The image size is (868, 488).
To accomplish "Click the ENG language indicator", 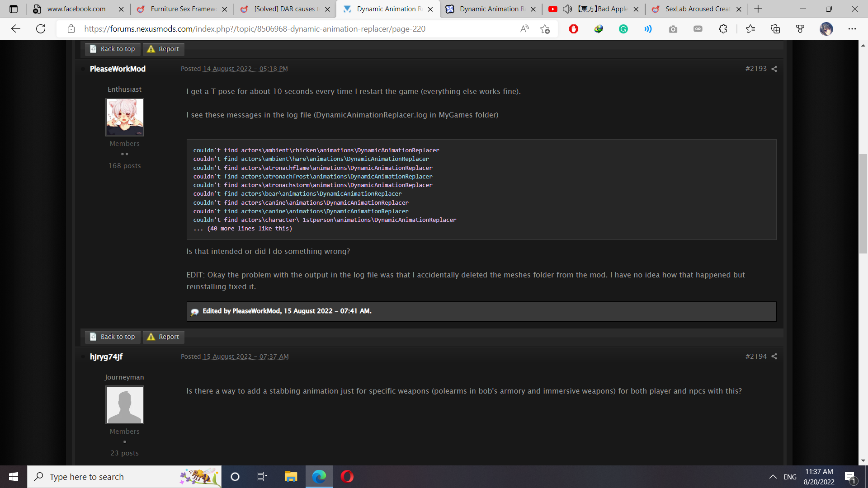I will coord(790,477).
